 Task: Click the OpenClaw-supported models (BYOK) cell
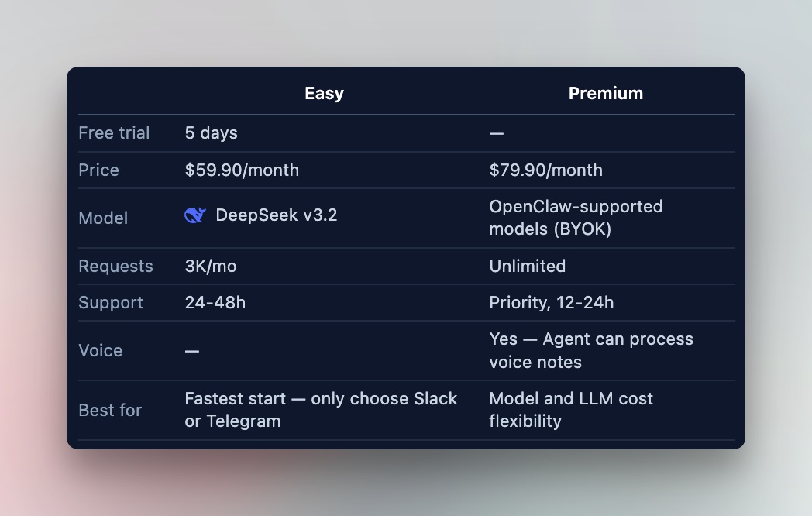click(576, 218)
